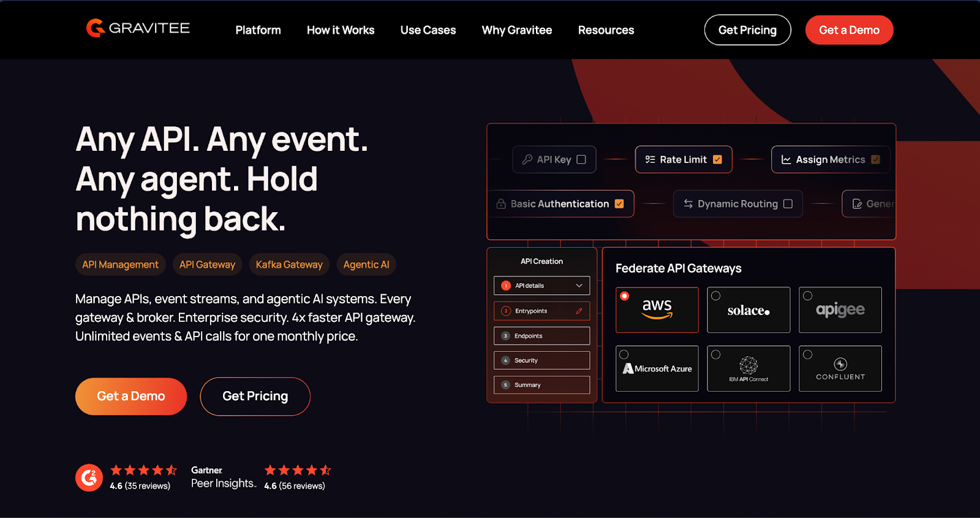Toggle the Assign Metrics checkbox

tap(875, 159)
